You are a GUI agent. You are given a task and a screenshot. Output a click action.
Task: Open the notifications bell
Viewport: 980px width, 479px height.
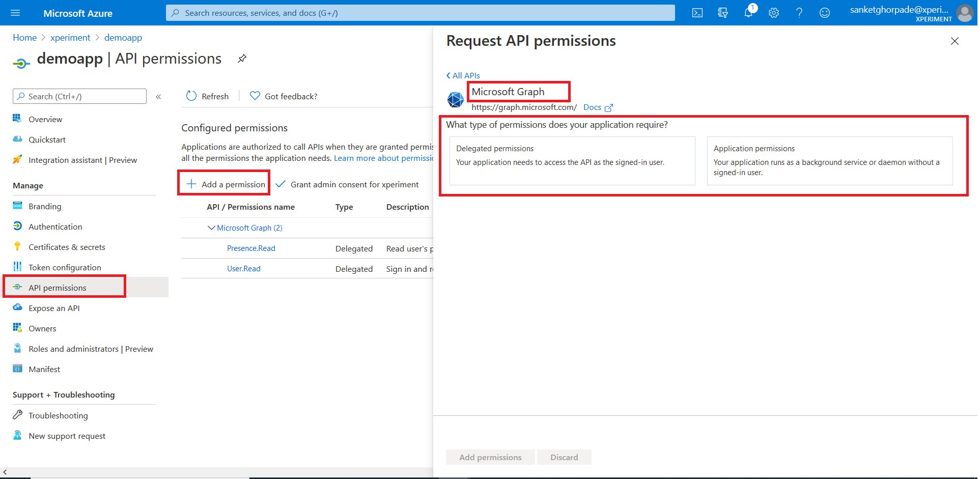[x=748, y=13]
